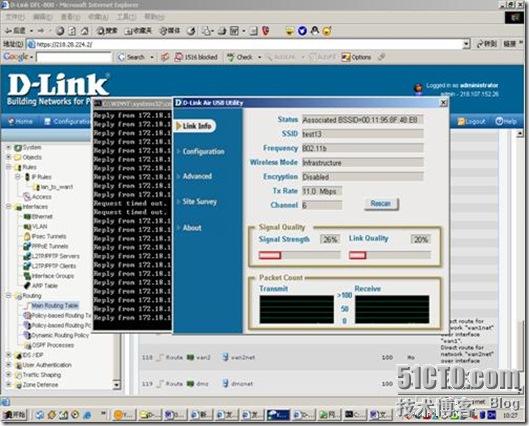Image resolution: width=529 pixels, height=426 pixels.
Task: Click the Tx Rate value 11.0 Mbps
Action: pos(322,191)
